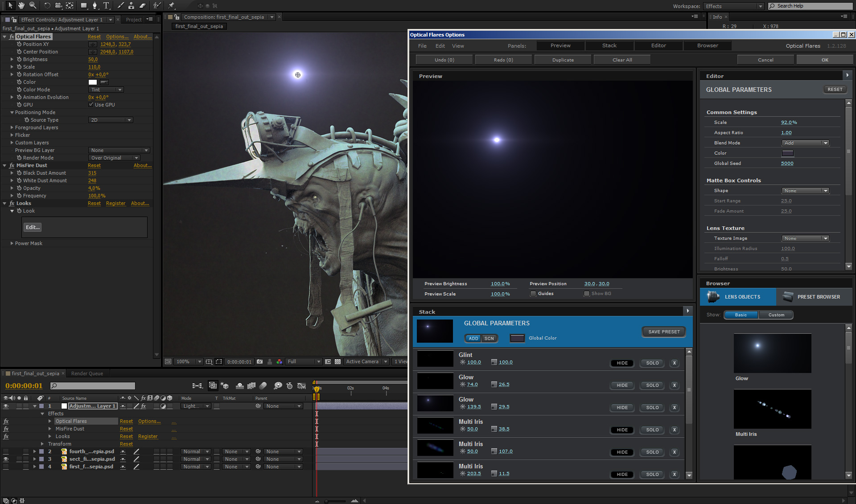
Task: Open the Global Color swatch in Stack
Action: tap(517, 338)
